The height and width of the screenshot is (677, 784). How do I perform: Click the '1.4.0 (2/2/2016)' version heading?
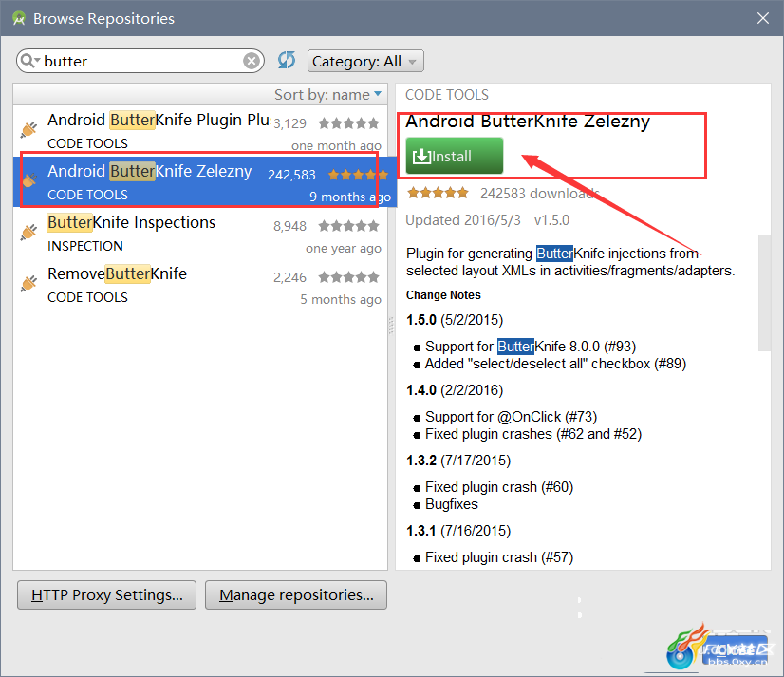click(x=455, y=390)
